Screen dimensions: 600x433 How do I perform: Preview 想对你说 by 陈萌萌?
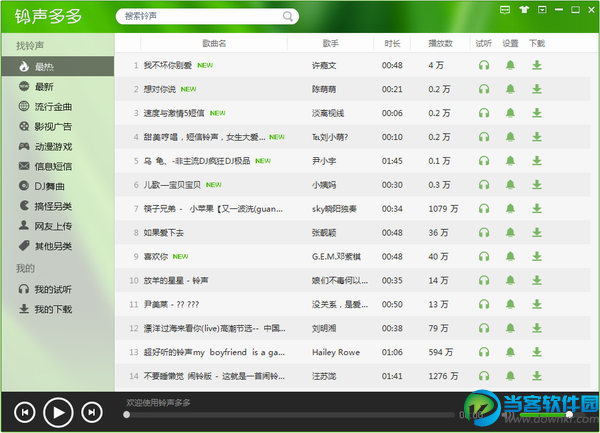[484, 89]
